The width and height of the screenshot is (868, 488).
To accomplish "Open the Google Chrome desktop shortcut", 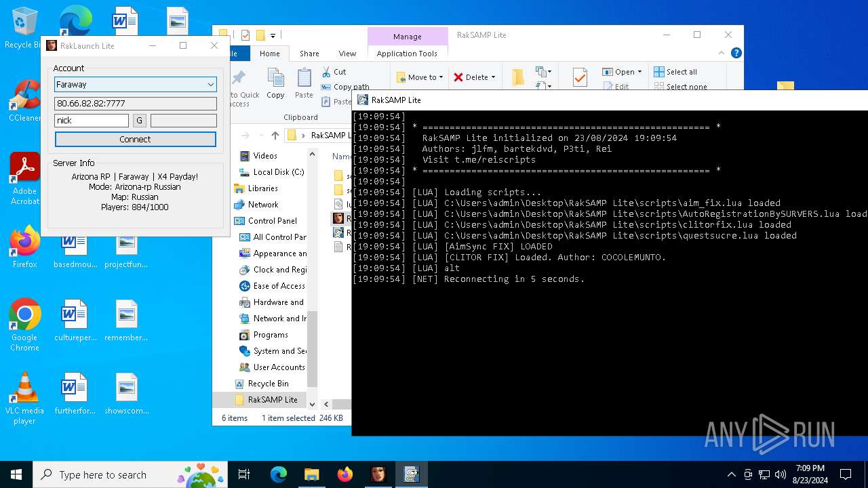I will tap(24, 325).
